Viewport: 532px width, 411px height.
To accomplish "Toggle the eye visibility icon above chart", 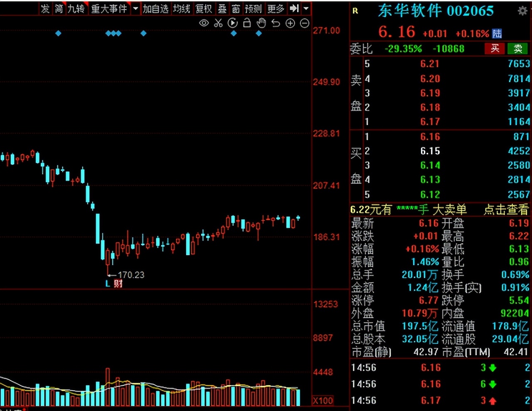I will [204, 23].
